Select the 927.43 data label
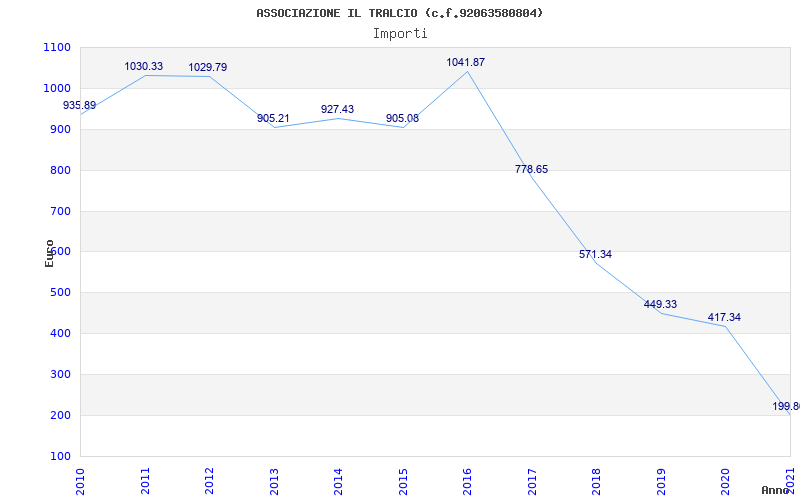This screenshot has height=500, width=800. (337, 109)
